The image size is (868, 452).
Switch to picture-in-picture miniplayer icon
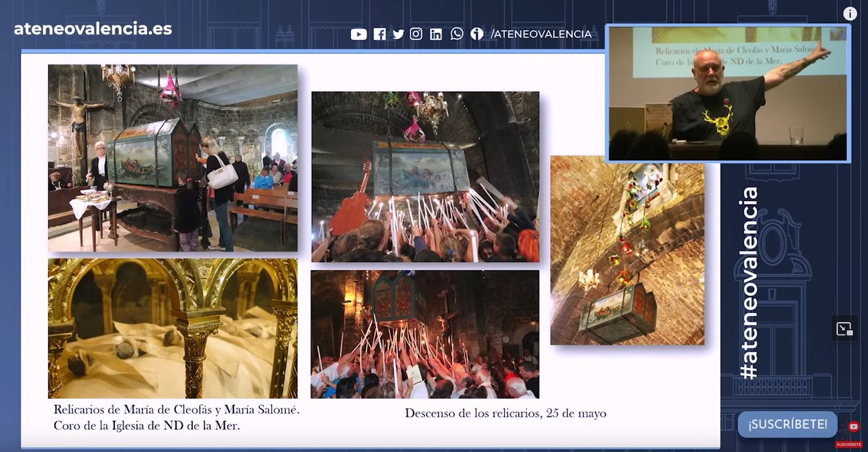pyautogui.click(x=845, y=329)
